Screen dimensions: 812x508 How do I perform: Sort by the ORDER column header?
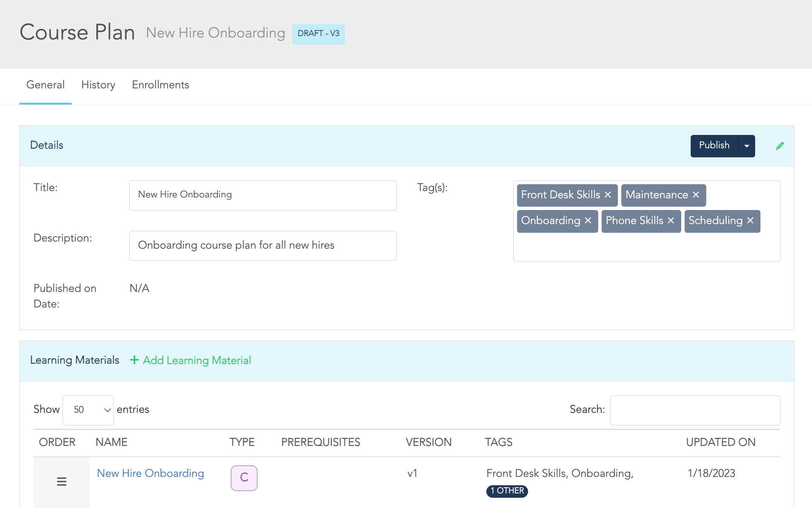point(57,442)
